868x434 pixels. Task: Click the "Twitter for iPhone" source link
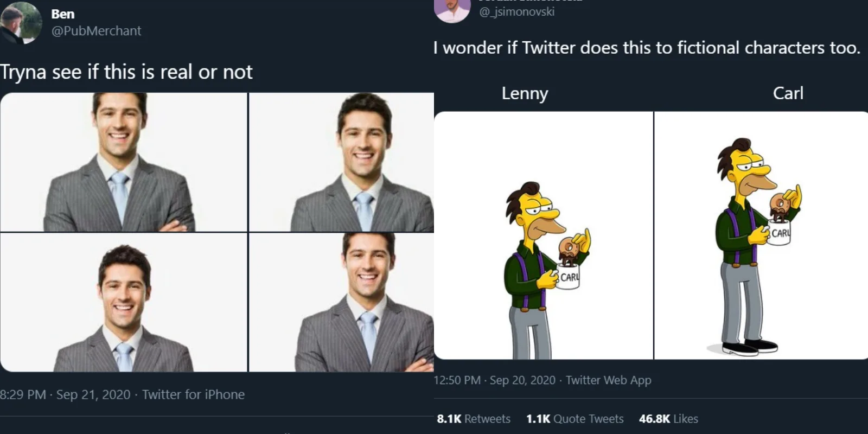point(193,394)
